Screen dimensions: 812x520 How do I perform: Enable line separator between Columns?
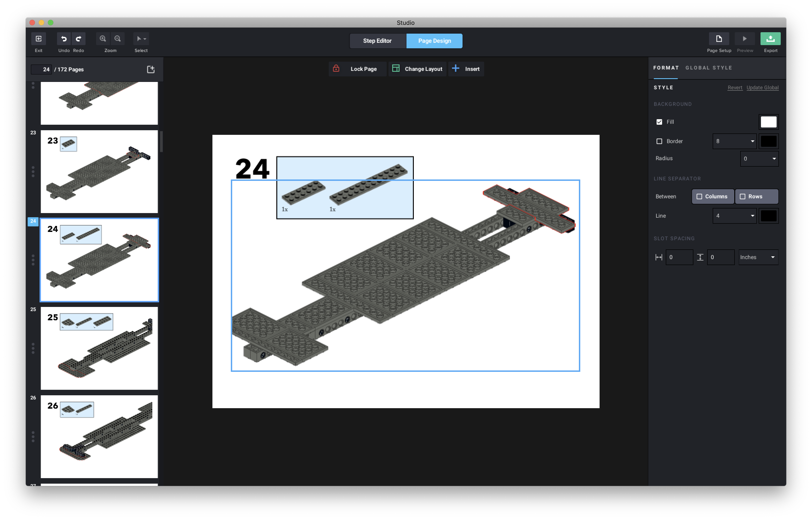click(x=712, y=196)
